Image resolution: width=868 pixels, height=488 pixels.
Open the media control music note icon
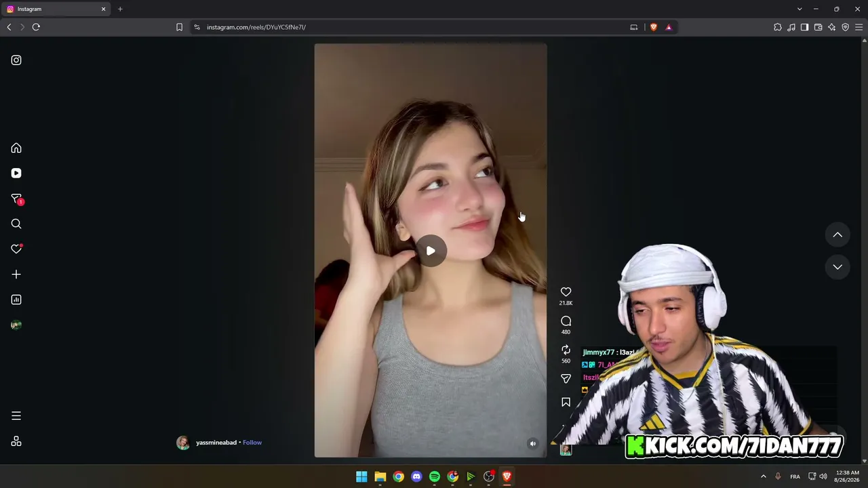(791, 27)
